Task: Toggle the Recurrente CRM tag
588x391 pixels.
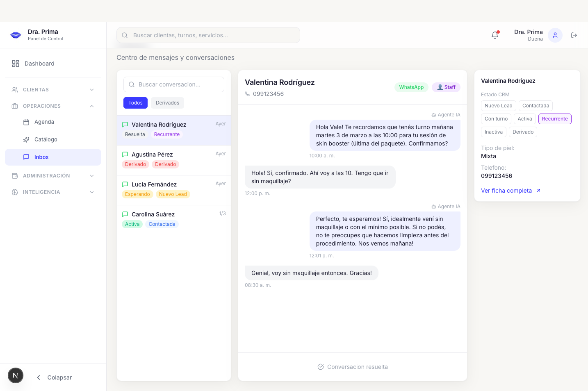Action: click(554, 119)
